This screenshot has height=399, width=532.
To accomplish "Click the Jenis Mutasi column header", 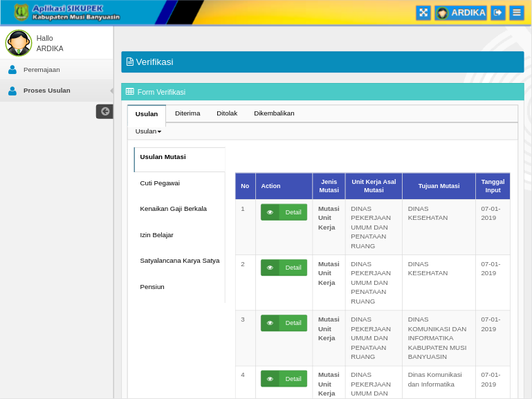I will [329, 186].
